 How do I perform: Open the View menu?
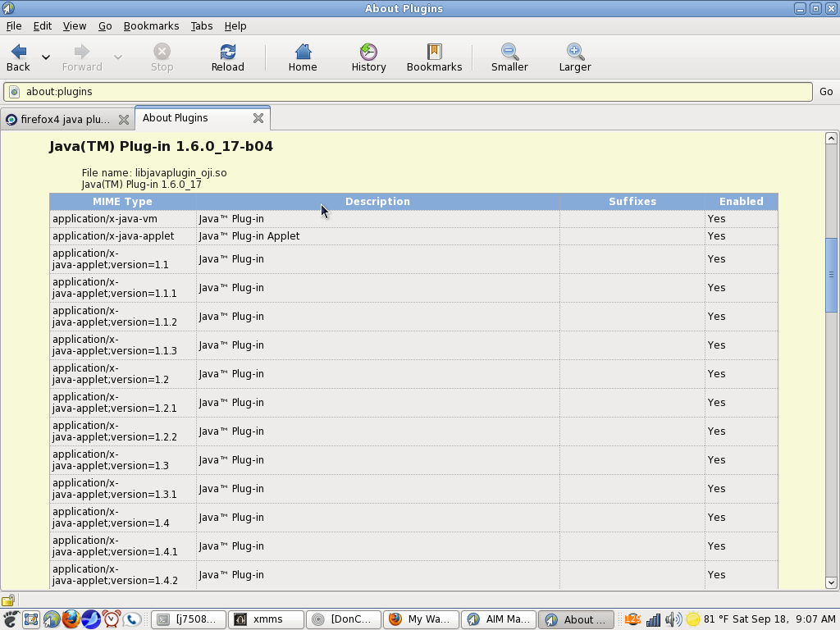(74, 26)
